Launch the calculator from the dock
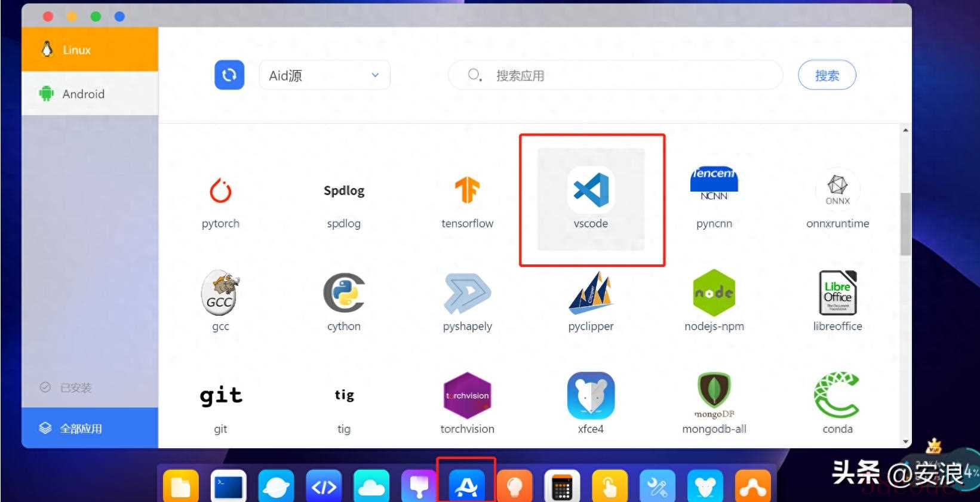980x502 pixels. (562, 486)
